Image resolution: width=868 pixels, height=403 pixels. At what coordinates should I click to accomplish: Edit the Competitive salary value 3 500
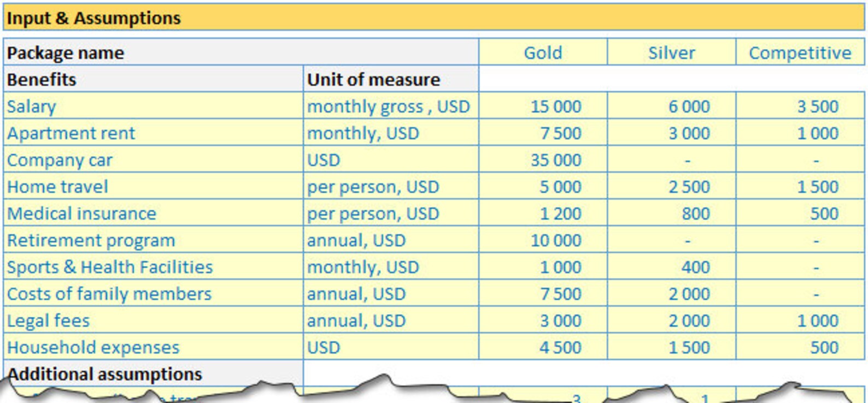(x=800, y=106)
